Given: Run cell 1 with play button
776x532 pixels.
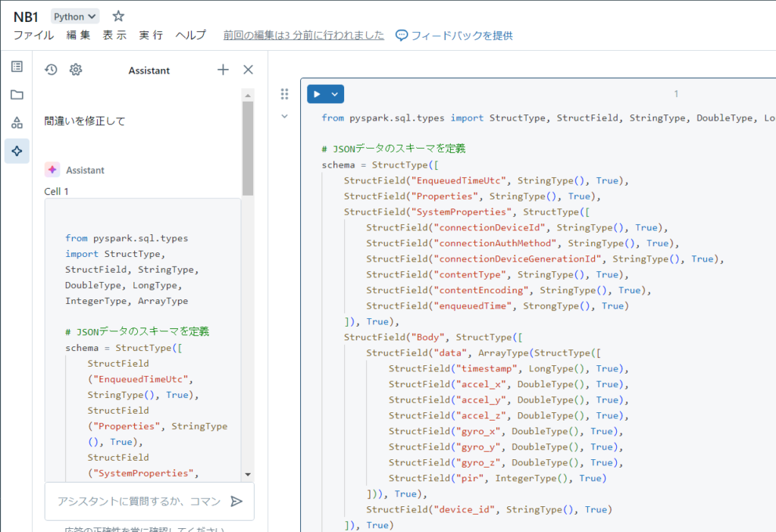Looking at the screenshot, I should [317, 94].
